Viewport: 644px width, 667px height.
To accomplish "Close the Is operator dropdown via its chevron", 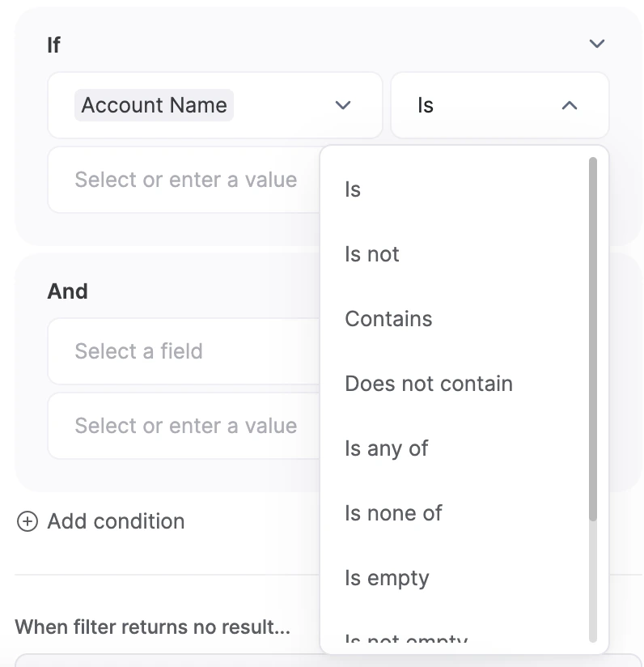I will (570, 105).
